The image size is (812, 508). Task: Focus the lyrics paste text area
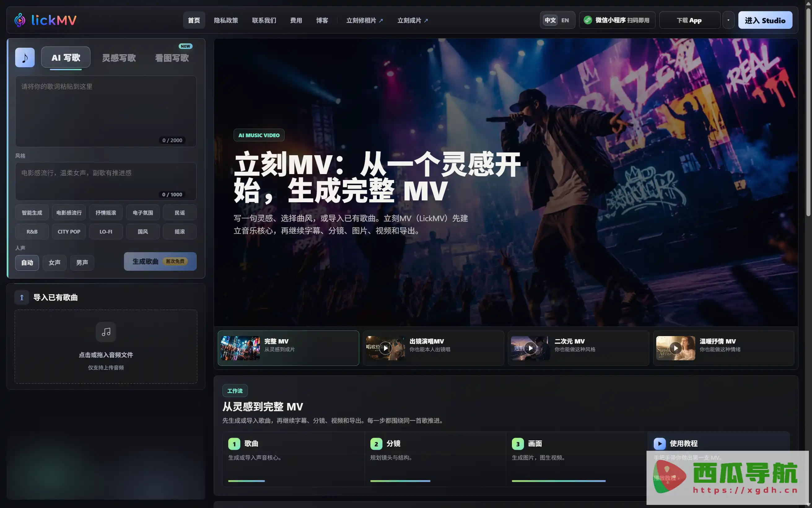pos(106,111)
